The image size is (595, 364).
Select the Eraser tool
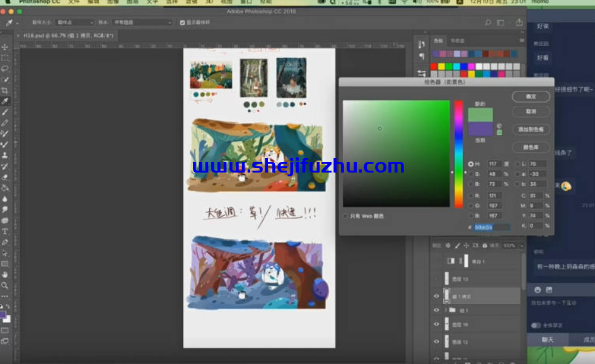coord(5,177)
